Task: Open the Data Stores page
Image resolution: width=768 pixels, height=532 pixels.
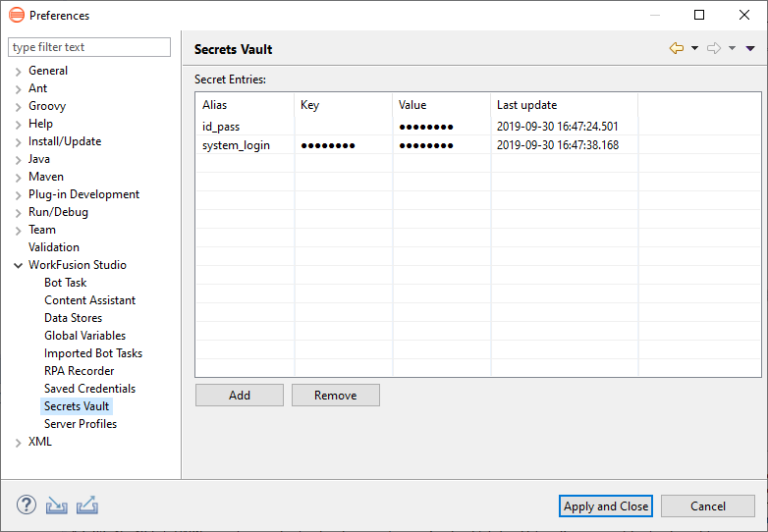Action: (x=73, y=318)
